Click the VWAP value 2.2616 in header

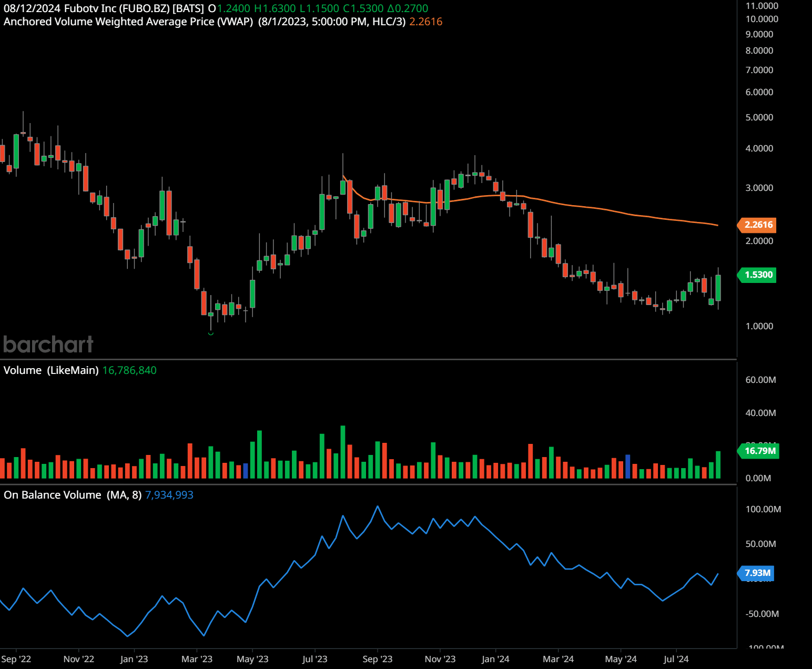425,22
